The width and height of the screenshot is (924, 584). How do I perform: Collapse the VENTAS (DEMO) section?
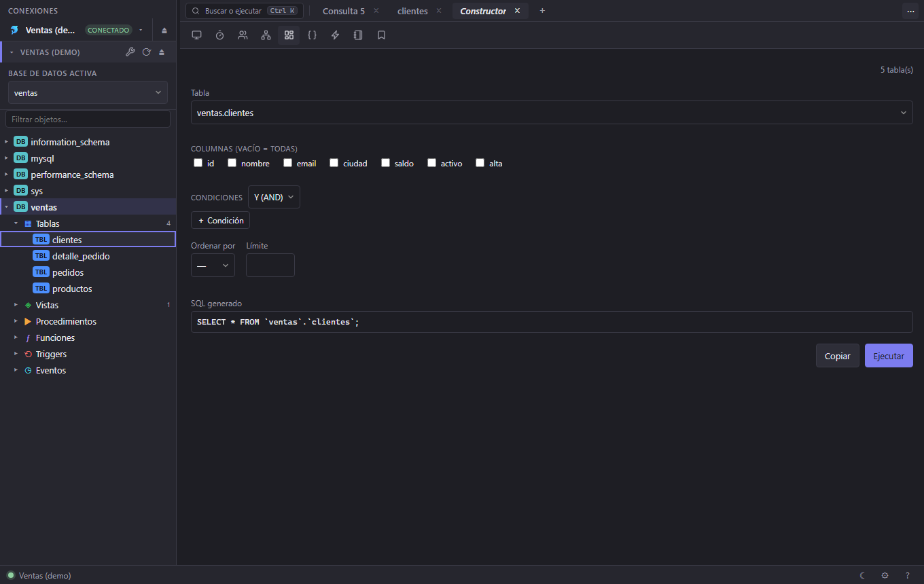12,52
